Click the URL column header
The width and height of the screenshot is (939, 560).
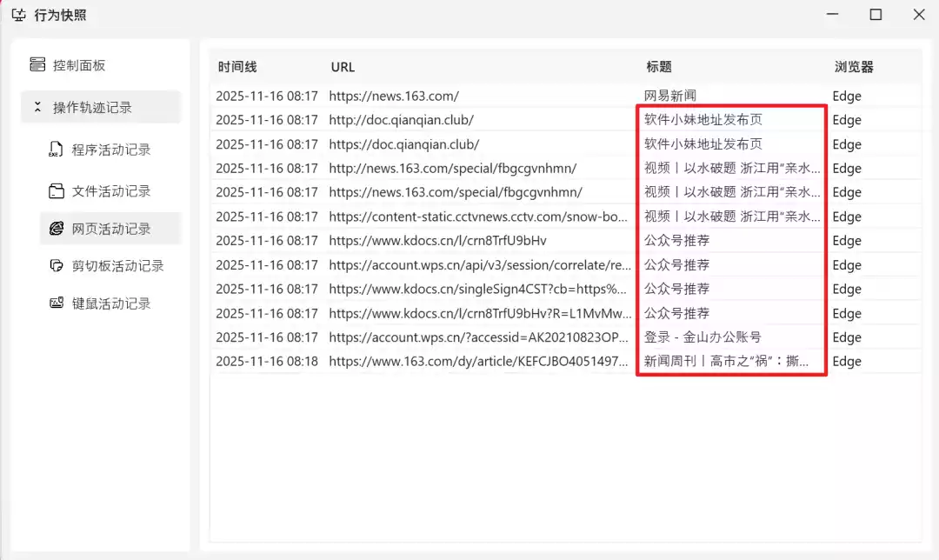[343, 66]
